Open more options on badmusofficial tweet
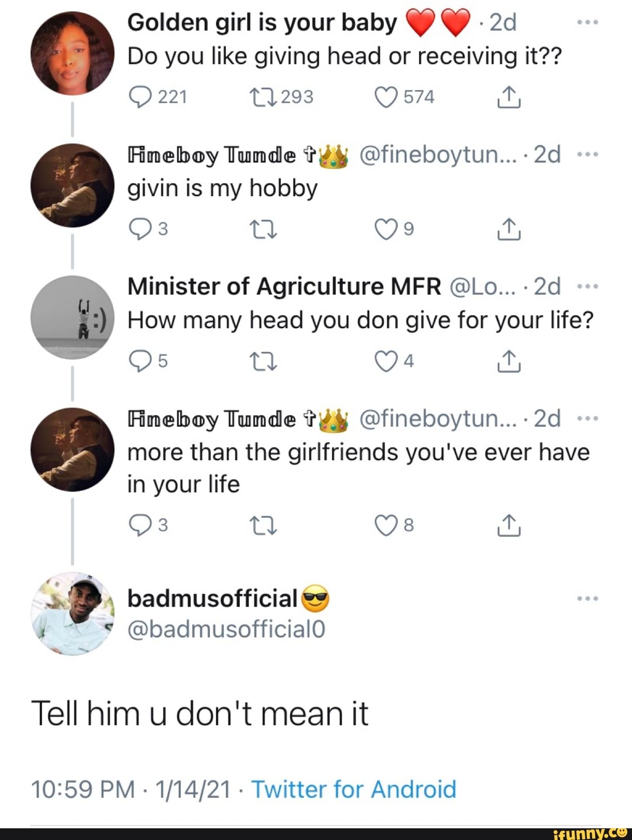632x840 pixels. pyautogui.click(x=587, y=598)
